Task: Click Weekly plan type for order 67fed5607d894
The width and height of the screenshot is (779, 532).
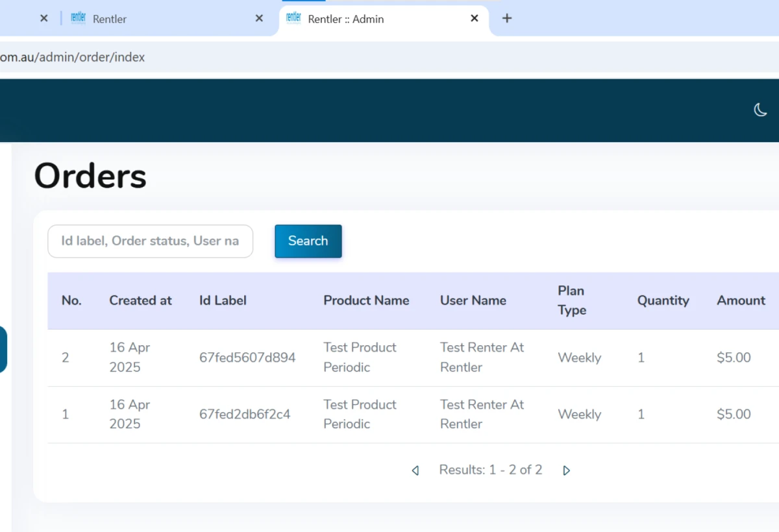Action: [580, 357]
